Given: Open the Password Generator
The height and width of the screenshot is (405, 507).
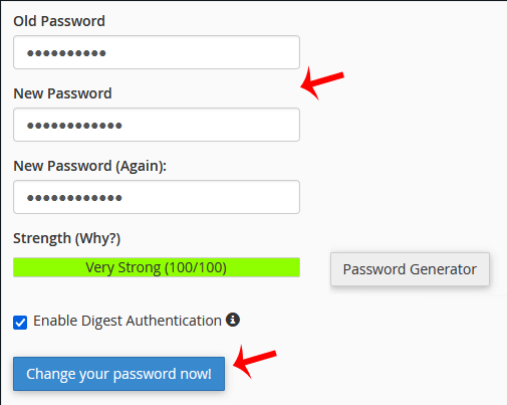Looking at the screenshot, I should pyautogui.click(x=410, y=269).
